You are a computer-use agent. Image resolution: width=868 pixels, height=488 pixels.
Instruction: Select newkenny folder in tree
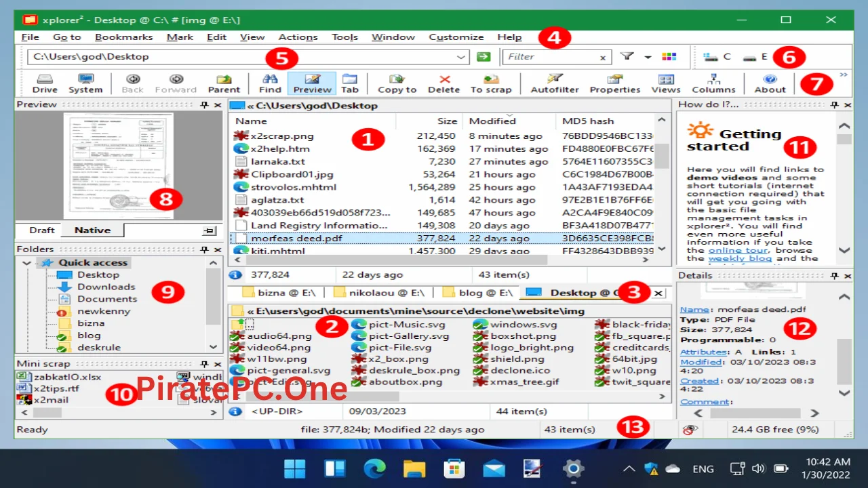tap(104, 311)
